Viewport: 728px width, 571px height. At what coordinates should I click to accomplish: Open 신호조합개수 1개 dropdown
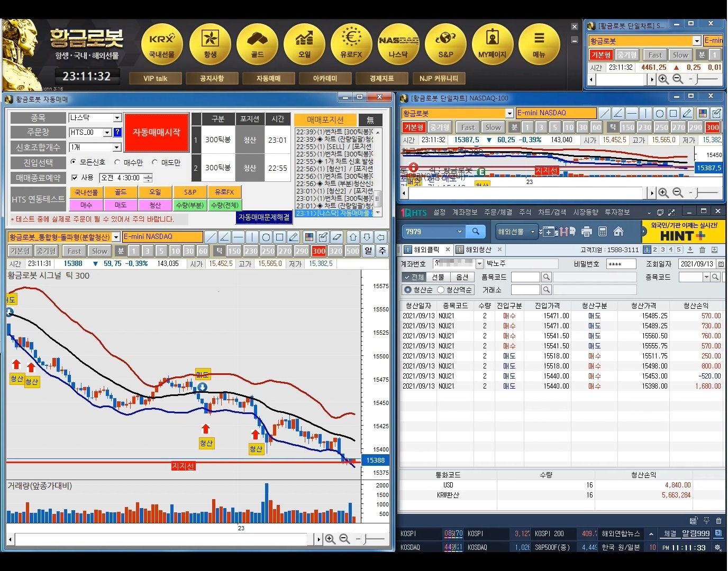pos(117,148)
